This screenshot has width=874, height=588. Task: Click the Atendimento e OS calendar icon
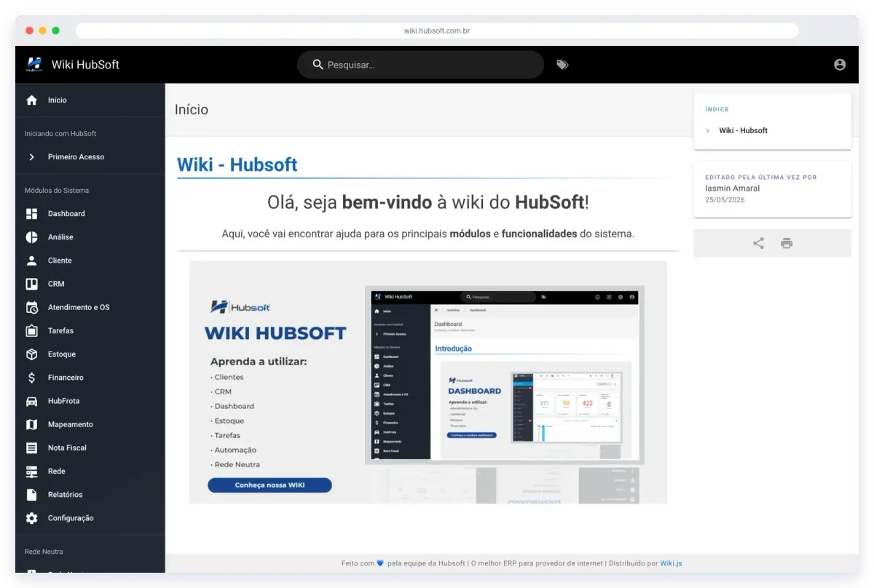tap(31, 307)
